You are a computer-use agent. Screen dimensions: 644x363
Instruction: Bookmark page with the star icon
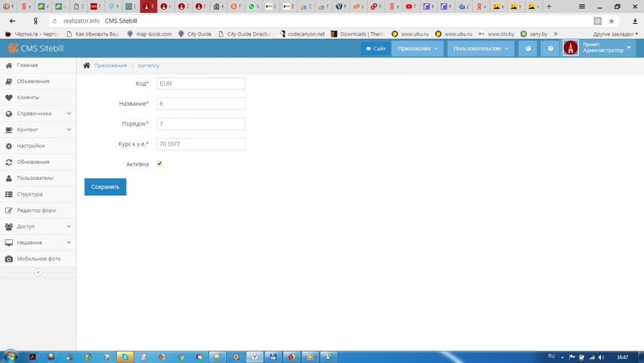tap(611, 21)
